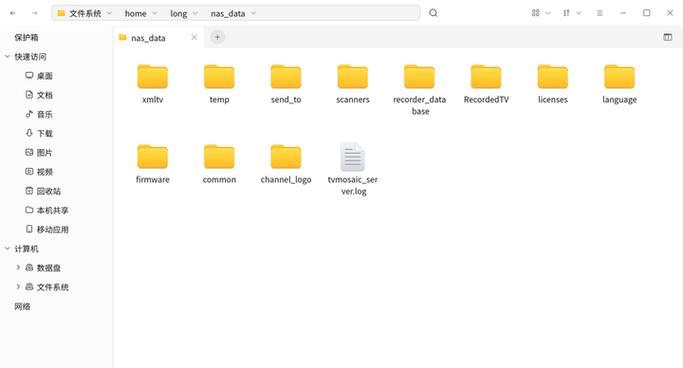This screenshot has height=368, width=683.
Task: Expand the 文件系统 tree node
Action: [x=18, y=287]
